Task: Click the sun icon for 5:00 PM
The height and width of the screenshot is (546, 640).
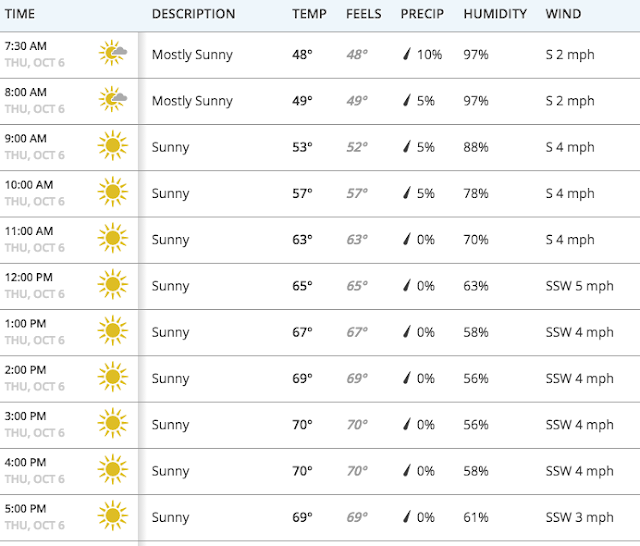Action: click(x=112, y=517)
